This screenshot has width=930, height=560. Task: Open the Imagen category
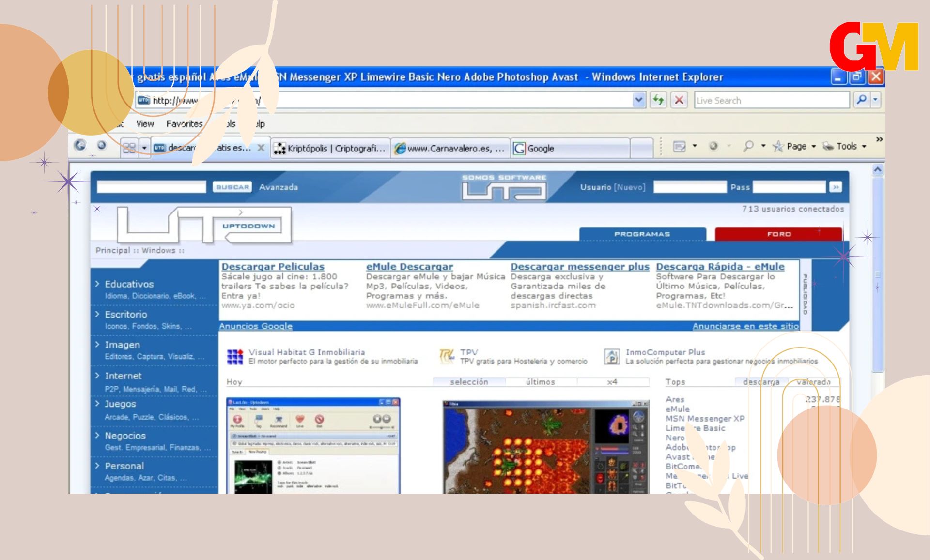tap(122, 345)
